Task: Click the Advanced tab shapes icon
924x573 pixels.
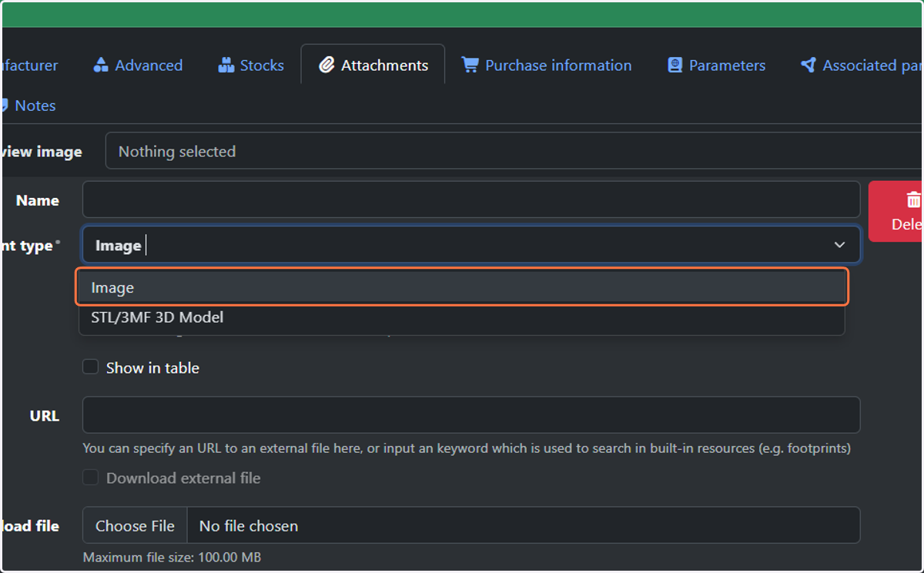Action: point(101,65)
